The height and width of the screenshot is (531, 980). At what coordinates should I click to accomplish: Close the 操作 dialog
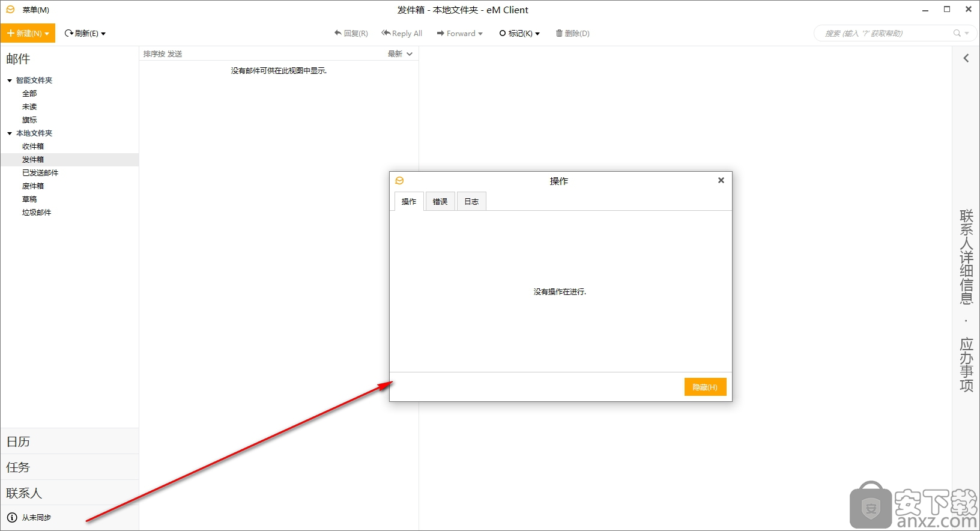721,180
